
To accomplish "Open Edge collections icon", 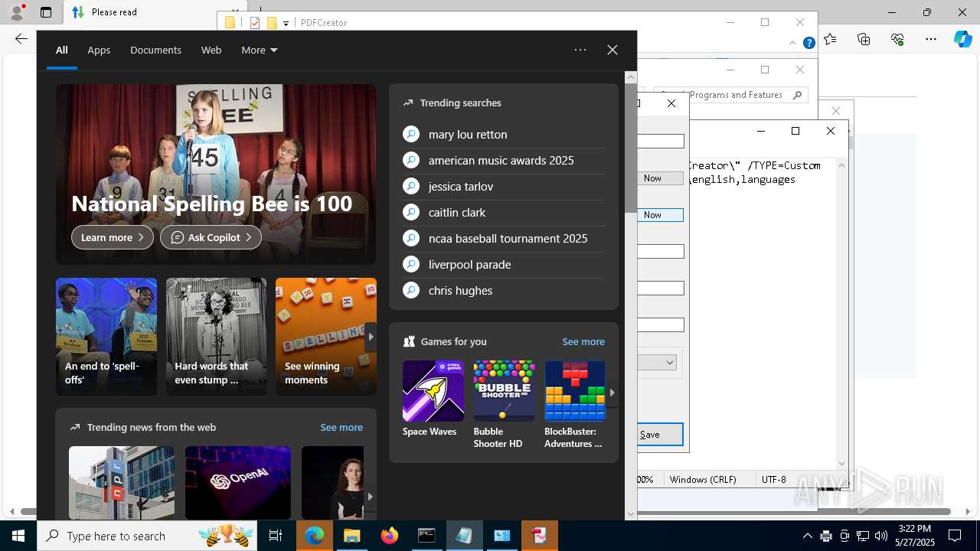I will [x=864, y=39].
